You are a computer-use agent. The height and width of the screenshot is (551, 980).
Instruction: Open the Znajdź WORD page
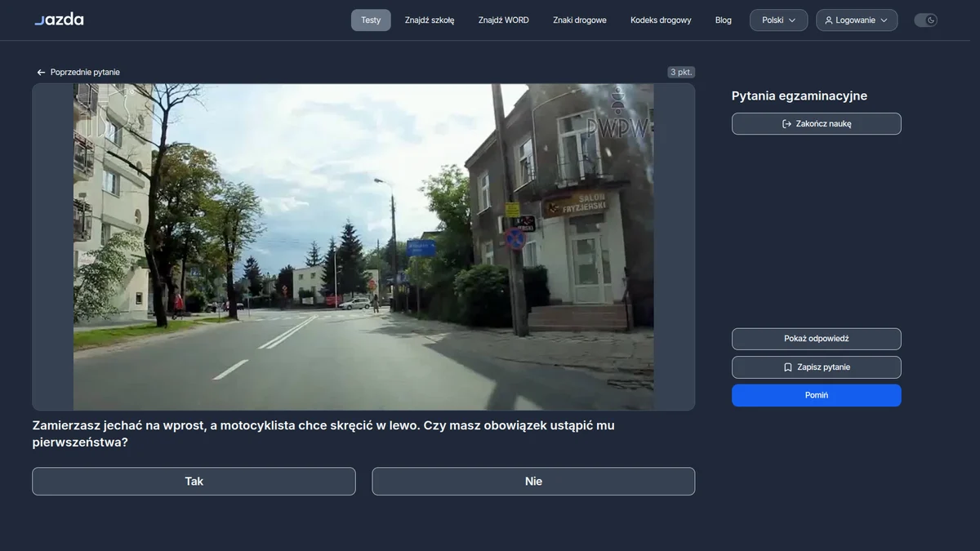[504, 20]
